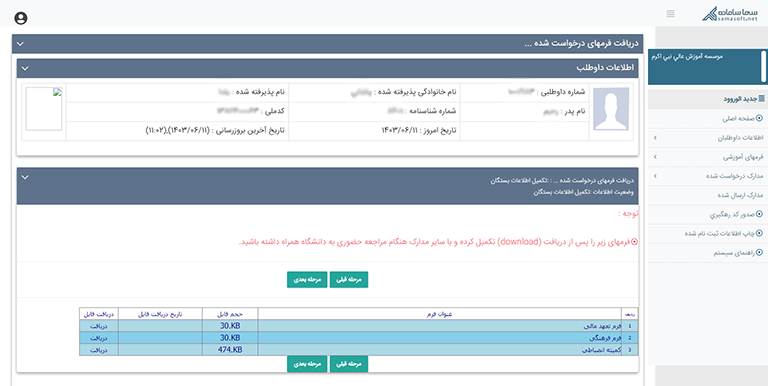The image size is (768, 386).
Task: Expand the فرمهای آموزشی sidebar submenu
Action: pos(655,157)
